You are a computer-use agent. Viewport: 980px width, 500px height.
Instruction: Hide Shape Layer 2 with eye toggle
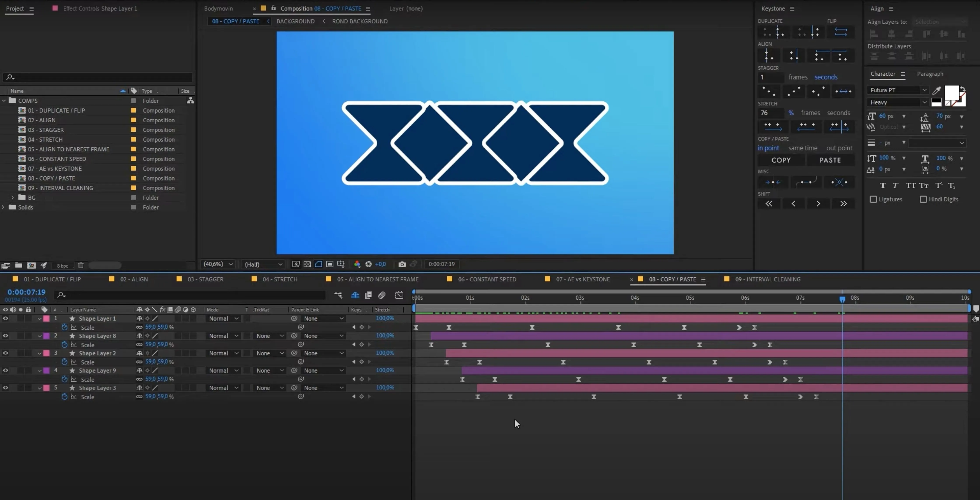tap(5, 353)
